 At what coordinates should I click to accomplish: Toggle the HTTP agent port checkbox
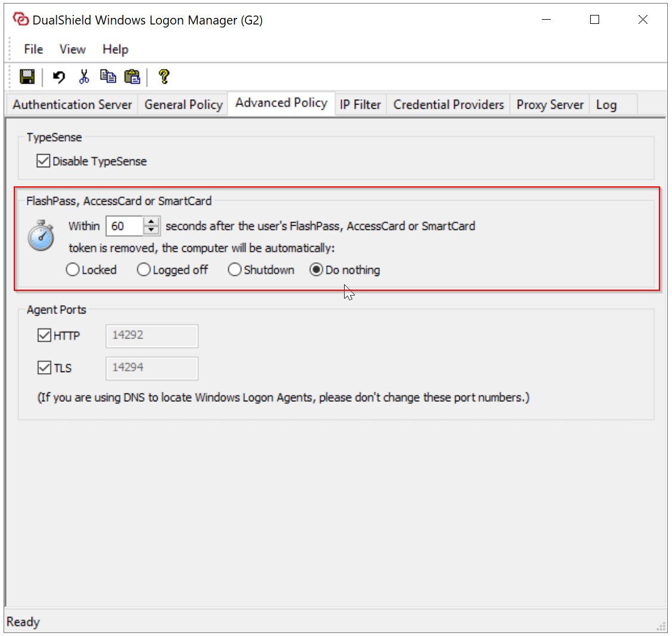point(44,336)
